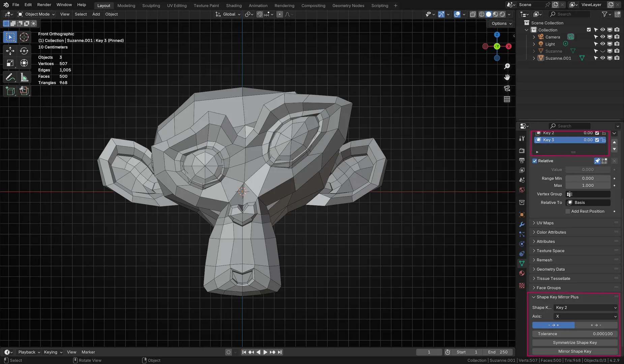
Task: Open the Tool properties tab
Action: pos(522,139)
